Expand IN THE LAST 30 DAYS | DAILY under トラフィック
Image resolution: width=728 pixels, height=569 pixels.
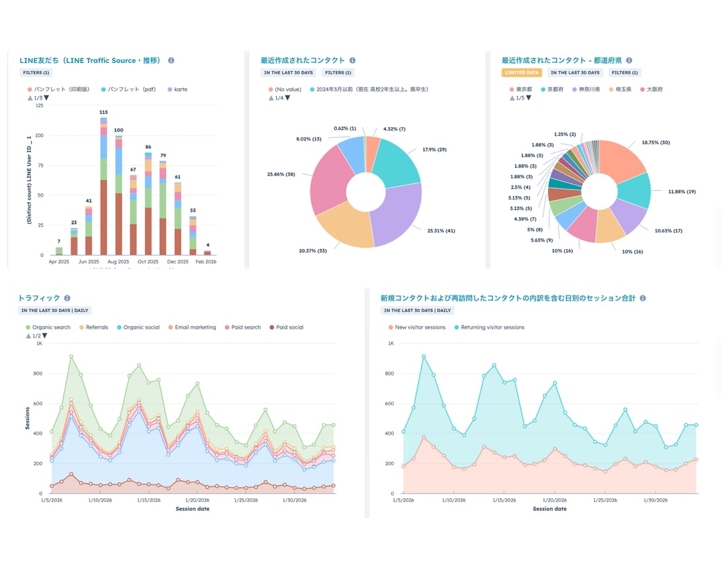(x=55, y=311)
